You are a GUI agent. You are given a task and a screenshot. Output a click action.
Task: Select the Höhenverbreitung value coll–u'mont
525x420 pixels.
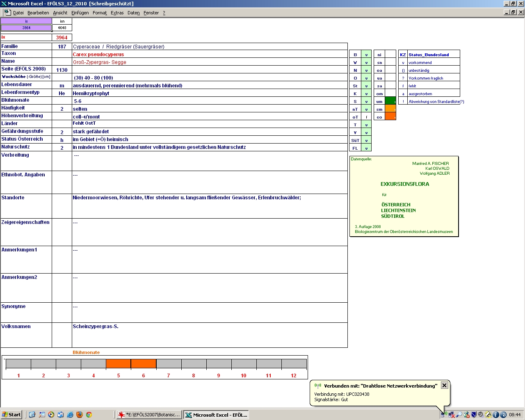click(86, 117)
